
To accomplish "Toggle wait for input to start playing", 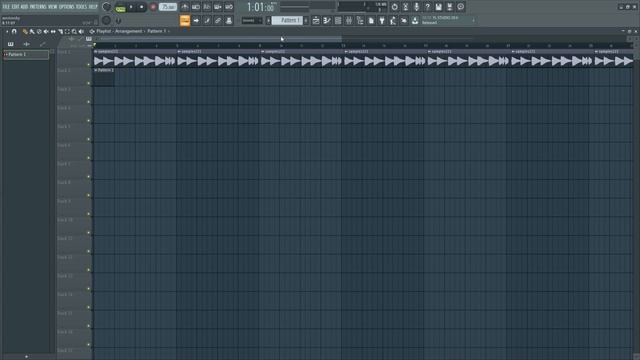I will click(x=196, y=7).
